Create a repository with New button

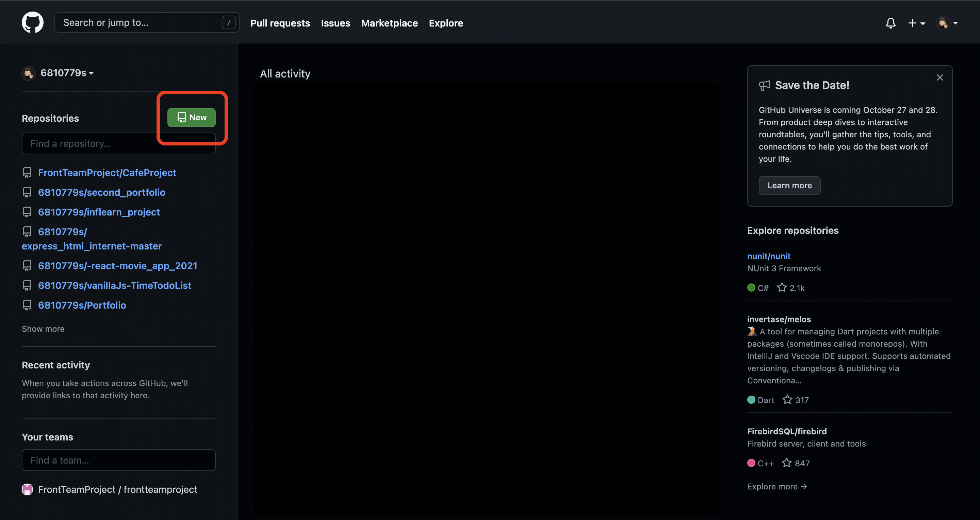point(191,118)
